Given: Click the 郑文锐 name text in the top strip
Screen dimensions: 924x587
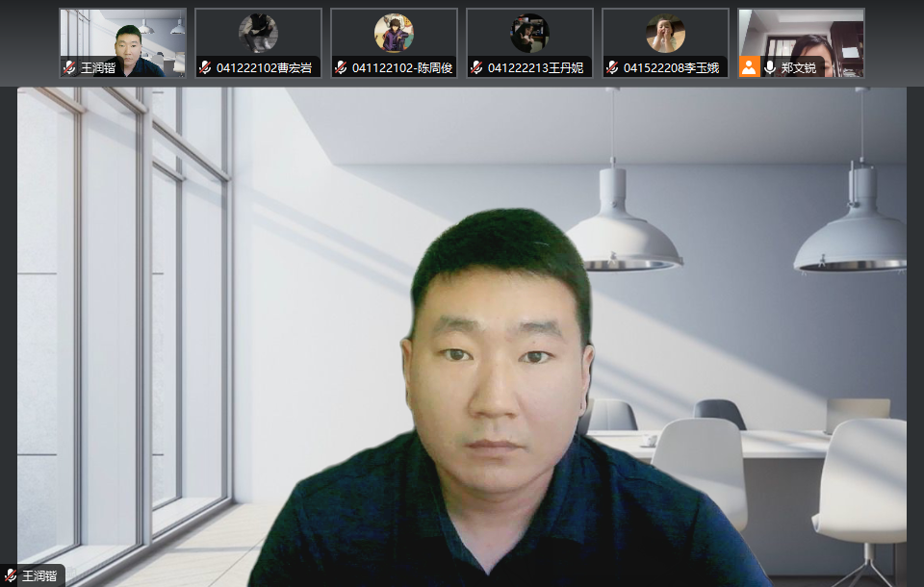Looking at the screenshot, I should 799,68.
